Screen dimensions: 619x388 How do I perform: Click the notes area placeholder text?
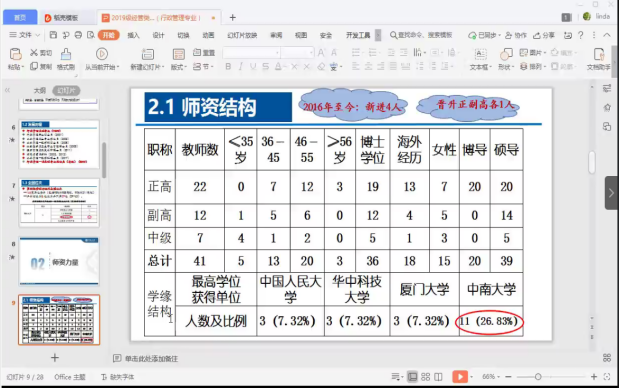point(151,358)
